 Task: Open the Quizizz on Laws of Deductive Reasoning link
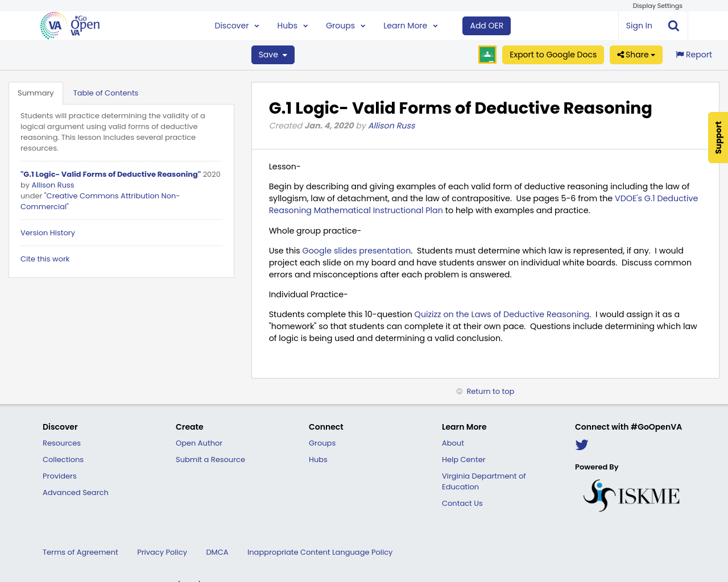point(502,314)
